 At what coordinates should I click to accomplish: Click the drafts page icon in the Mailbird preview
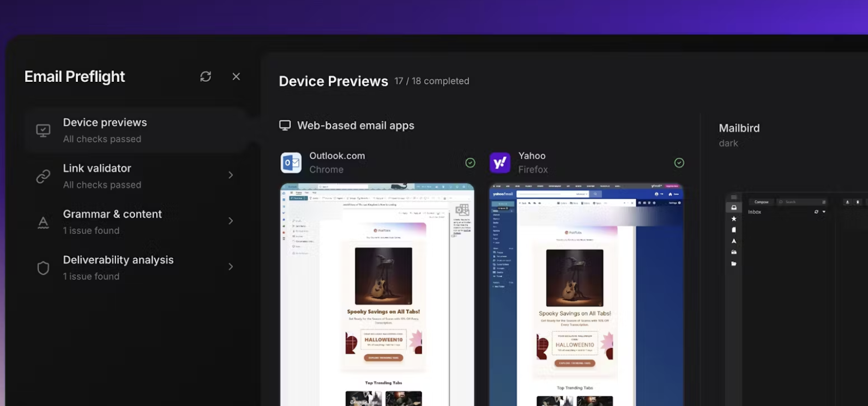click(x=734, y=230)
